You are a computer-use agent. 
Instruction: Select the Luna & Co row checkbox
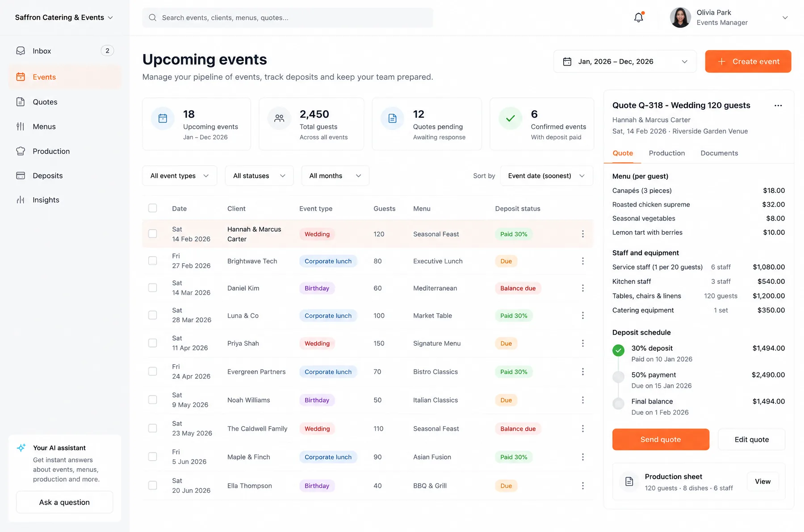[153, 315]
